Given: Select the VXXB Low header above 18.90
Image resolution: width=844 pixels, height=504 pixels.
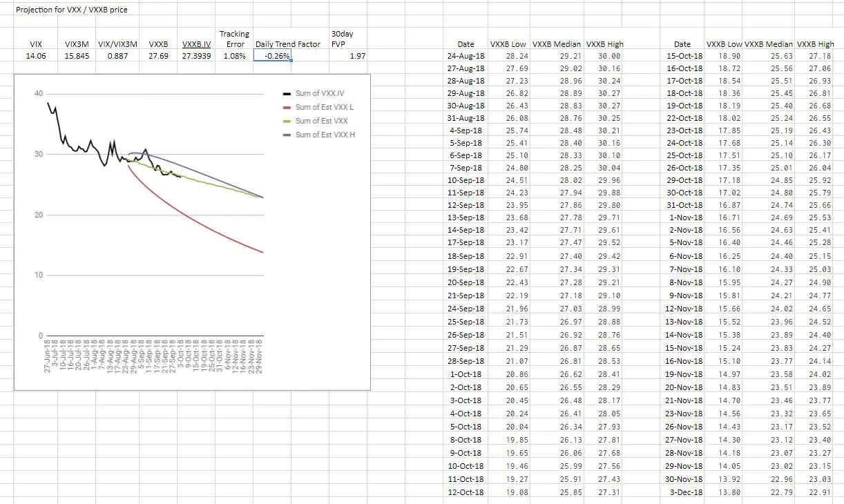Looking at the screenshot, I should [724, 44].
